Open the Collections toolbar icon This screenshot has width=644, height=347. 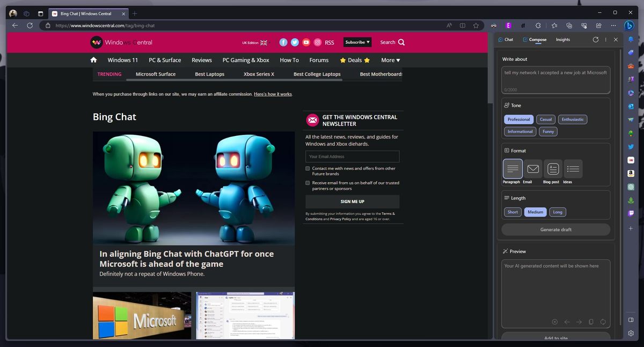coord(569,25)
